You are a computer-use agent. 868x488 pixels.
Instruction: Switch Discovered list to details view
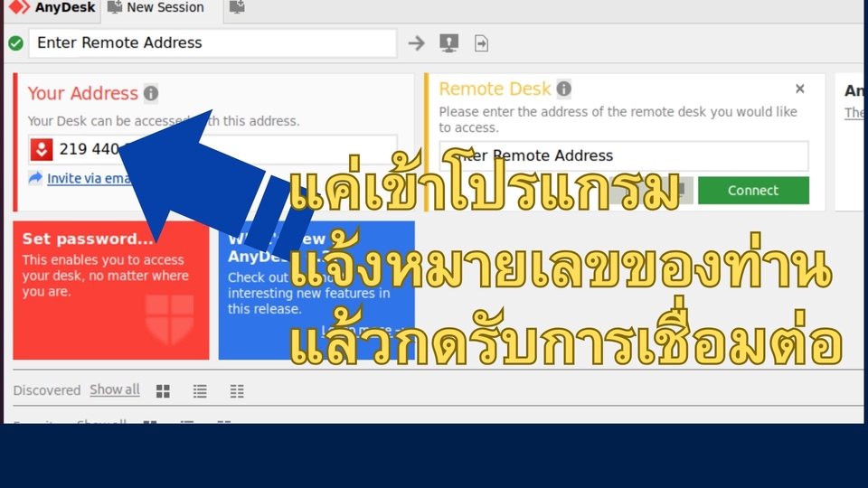point(237,391)
